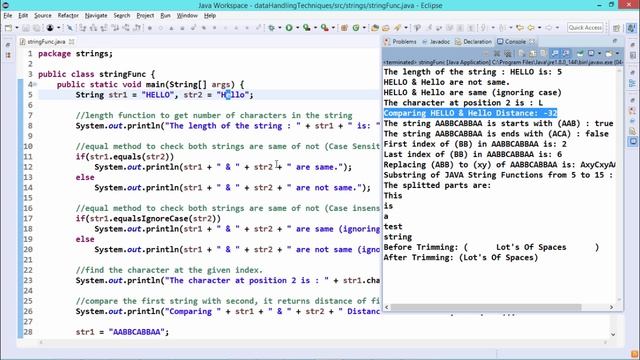Screen dimensions: 640x360
Task: Expand the Run configurations dropdown arrow
Action: pyautogui.click(x=298, y=28)
